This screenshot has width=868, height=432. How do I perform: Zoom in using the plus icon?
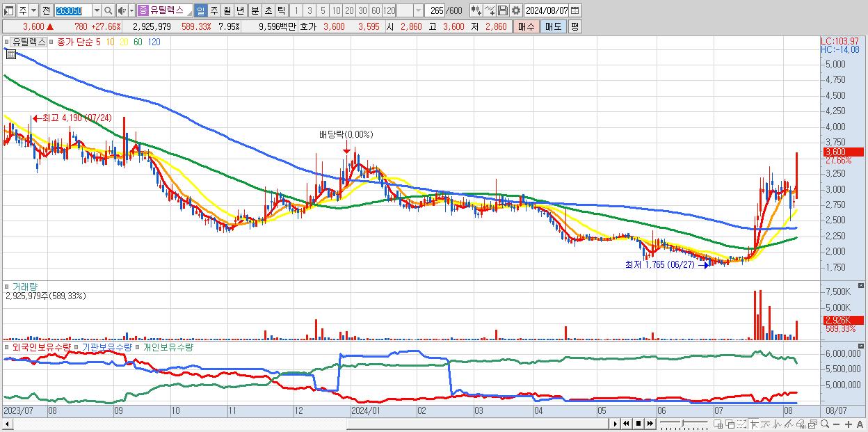tap(848, 424)
